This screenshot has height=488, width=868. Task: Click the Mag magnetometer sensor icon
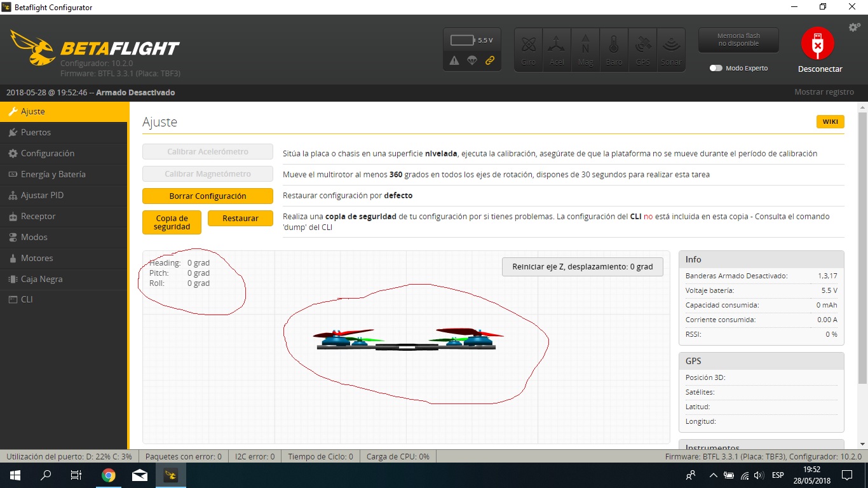585,50
